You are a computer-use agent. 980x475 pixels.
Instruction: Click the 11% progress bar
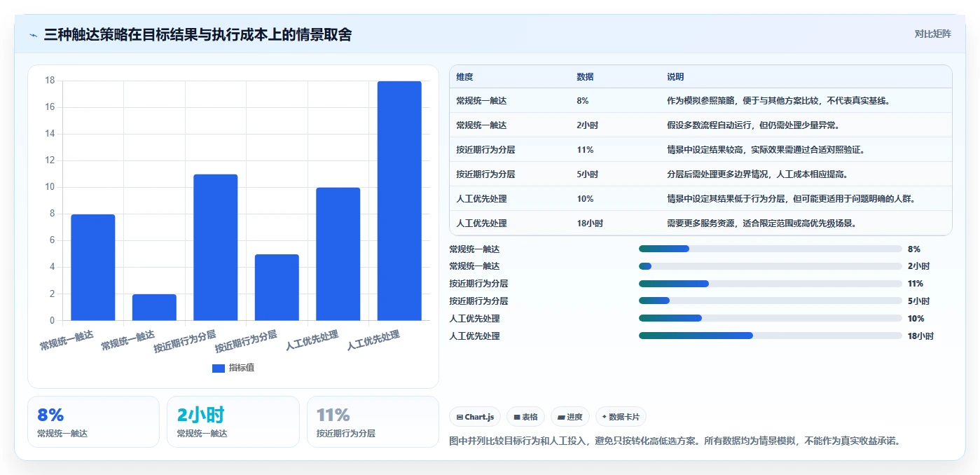[x=771, y=284]
